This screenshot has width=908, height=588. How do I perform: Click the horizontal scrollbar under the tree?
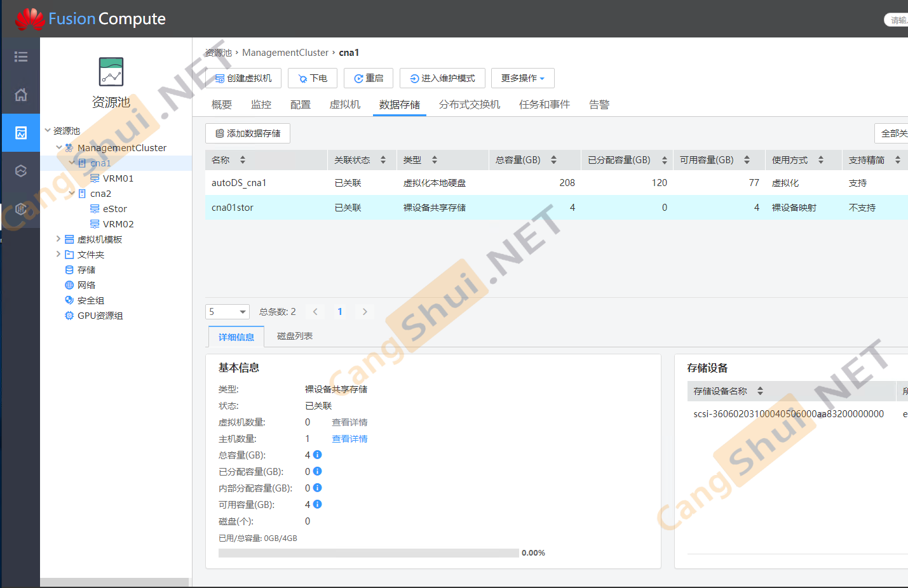pos(114,582)
